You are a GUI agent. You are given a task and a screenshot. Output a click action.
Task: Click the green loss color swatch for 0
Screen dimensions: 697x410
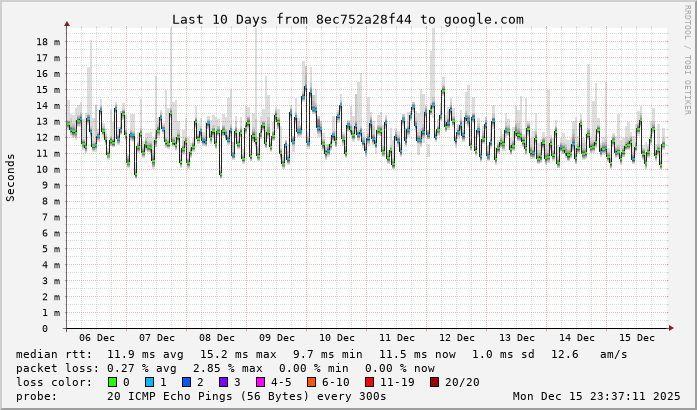(x=112, y=382)
